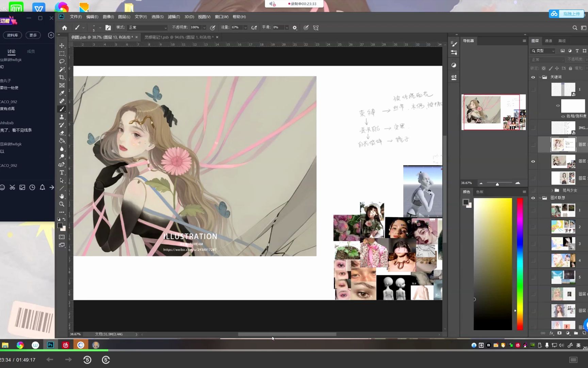The image size is (588, 368).
Task: Open the 文件(F) menu
Action: [76, 17]
